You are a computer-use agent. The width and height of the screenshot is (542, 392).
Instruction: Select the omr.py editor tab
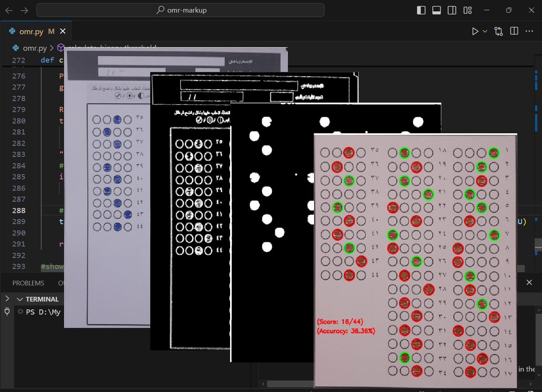click(x=31, y=31)
